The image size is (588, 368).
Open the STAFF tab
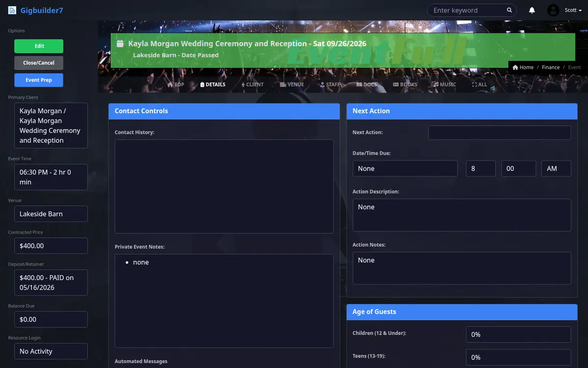[x=330, y=84]
